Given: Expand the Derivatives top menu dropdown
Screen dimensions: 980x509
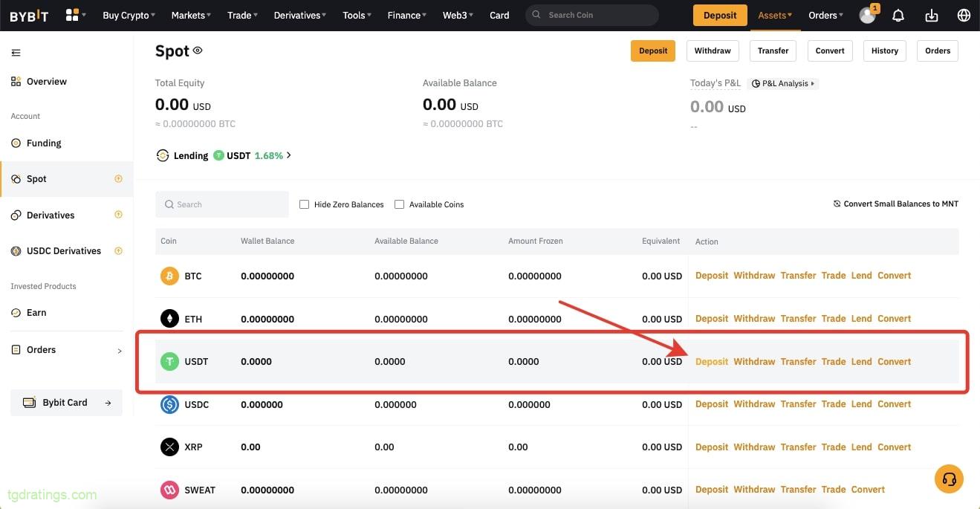Looking at the screenshot, I should click(x=300, y=15).
